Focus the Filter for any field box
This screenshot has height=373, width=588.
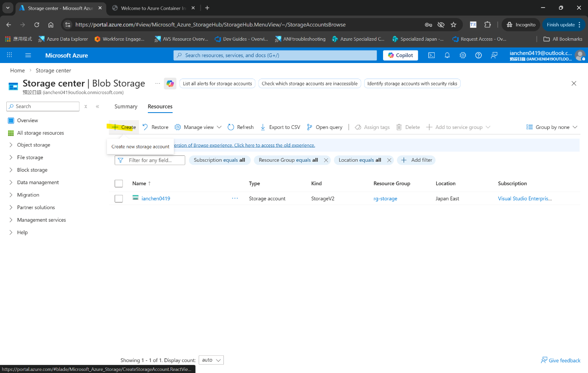click(150, 160)
